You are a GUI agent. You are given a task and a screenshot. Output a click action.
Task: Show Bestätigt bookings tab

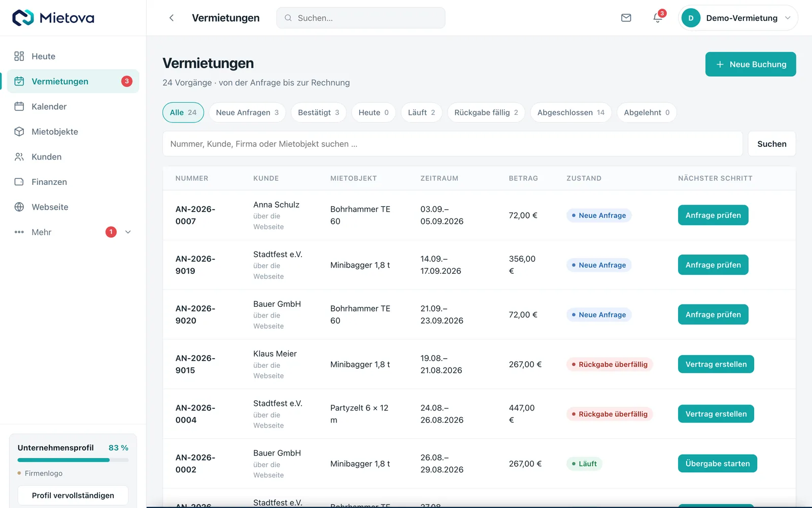[319, 113]
